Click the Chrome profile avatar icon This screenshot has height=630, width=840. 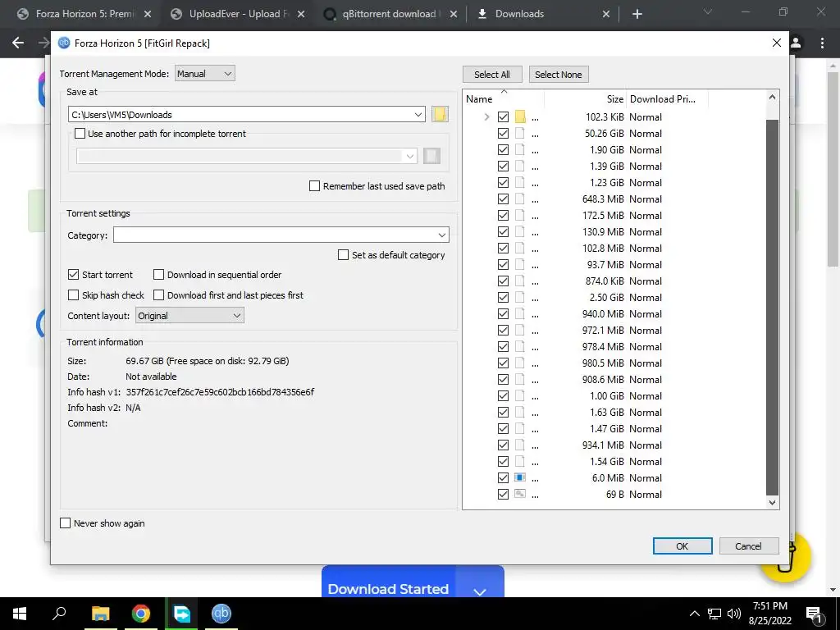pos(796,43)
